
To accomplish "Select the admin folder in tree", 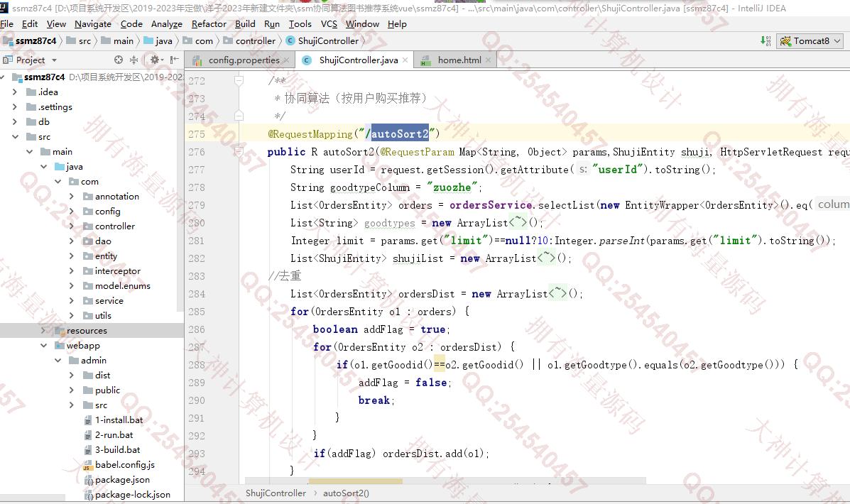I will pyautogui.click(x=94, y=361).
